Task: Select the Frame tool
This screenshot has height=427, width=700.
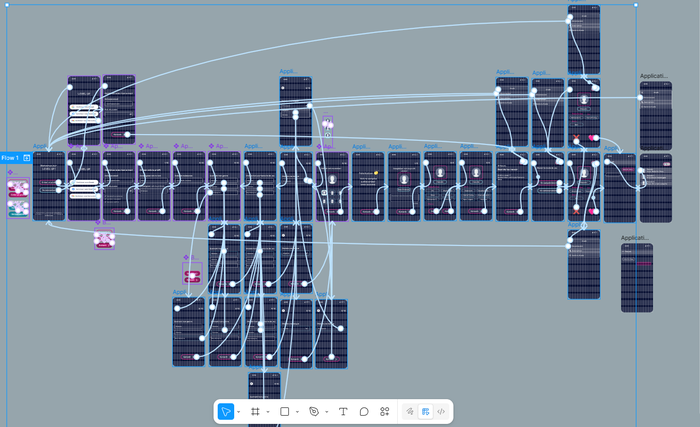Action: tap(255, 411)
